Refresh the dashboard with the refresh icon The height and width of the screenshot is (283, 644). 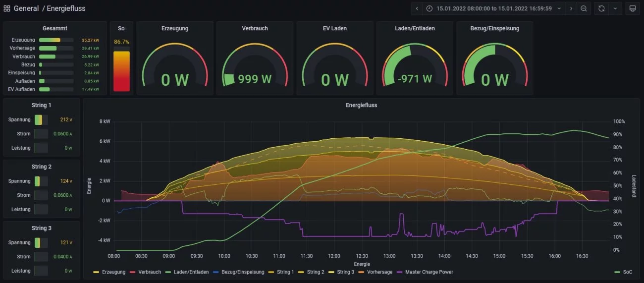(x=601, y=8)
